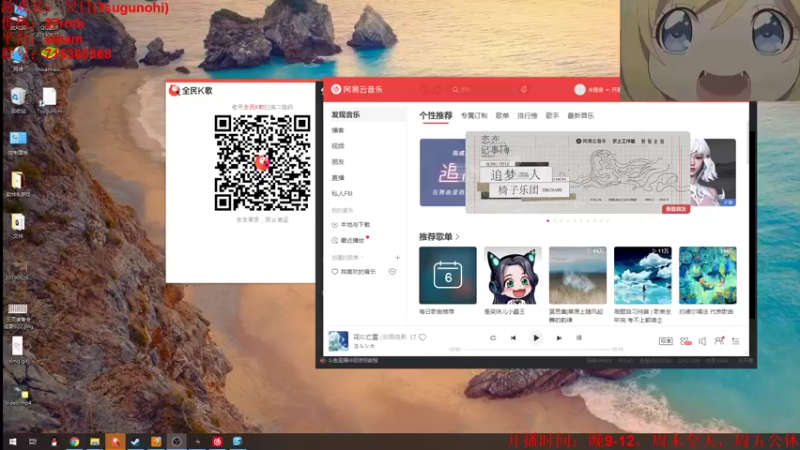Switch to 歌手 tab
The width and height of the screenshot is (800, 450).
coord(552,116)
